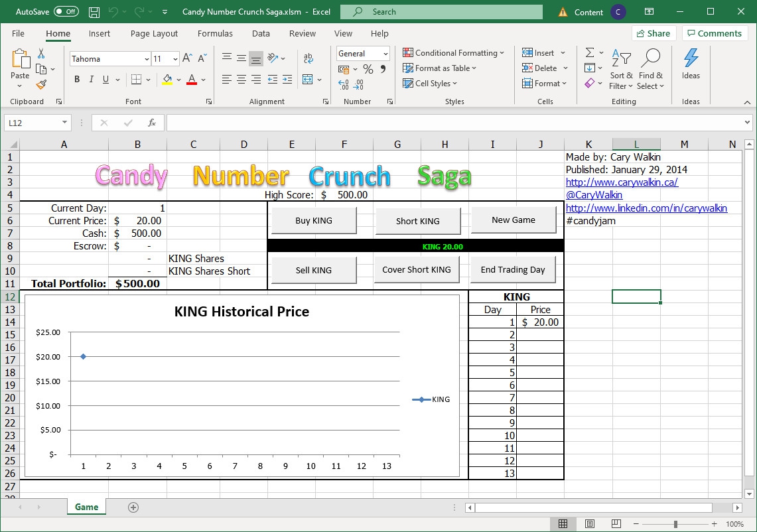
Task: Expand the Number Format dropdown
Action: click(385, 54)
